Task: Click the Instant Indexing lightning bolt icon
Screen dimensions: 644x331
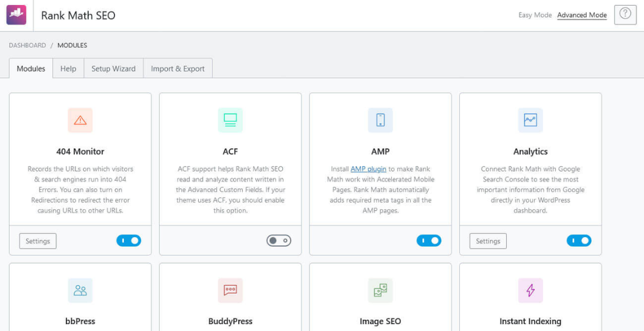Action: (530, 290)
